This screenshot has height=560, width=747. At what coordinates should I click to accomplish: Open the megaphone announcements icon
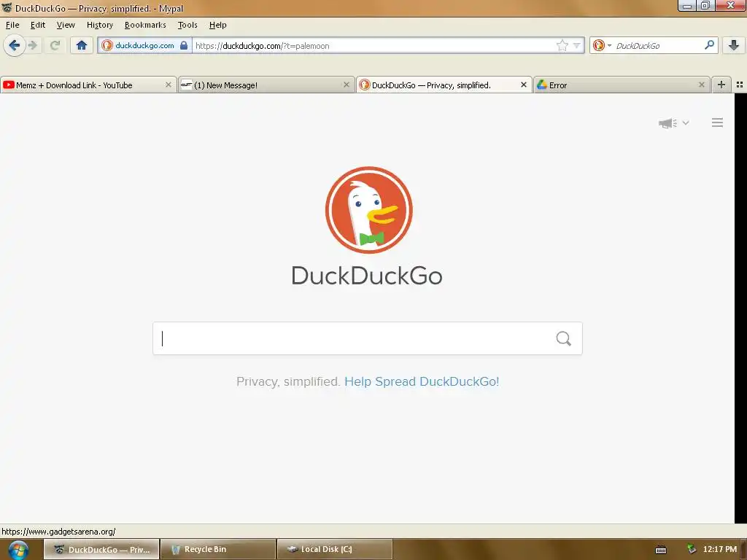(667, 122)
